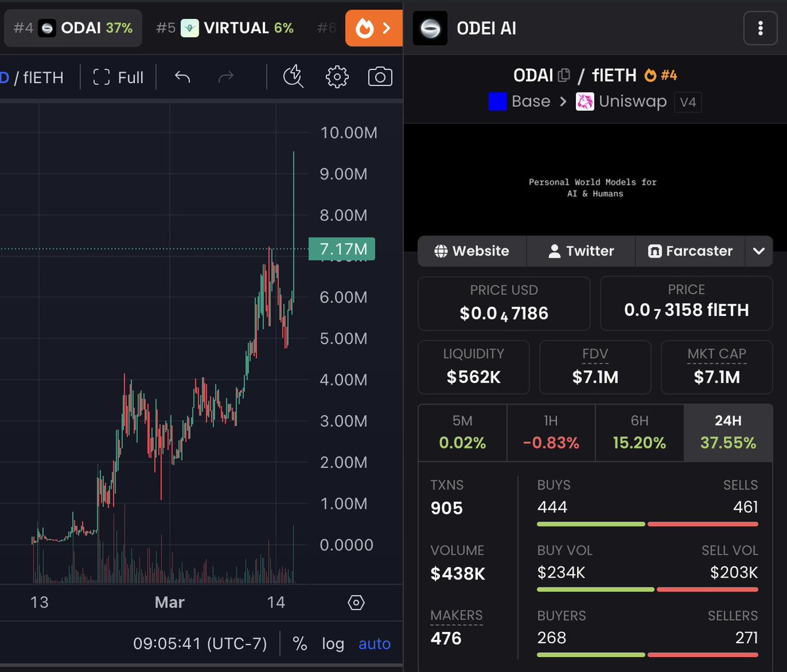This screenshot has width=787, height=672.
Task: Open the three-dot options menu
Action: coord(760,28)
